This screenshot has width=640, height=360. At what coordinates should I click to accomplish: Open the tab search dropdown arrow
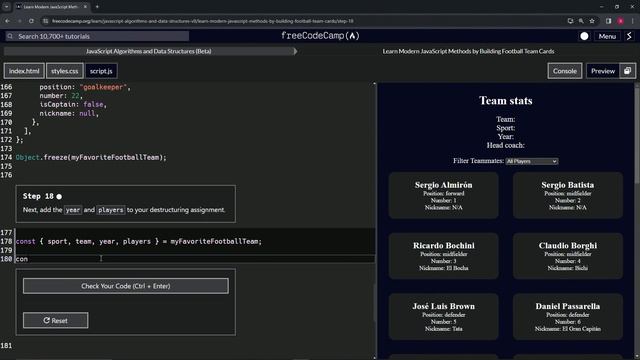[x=6, y=7]
